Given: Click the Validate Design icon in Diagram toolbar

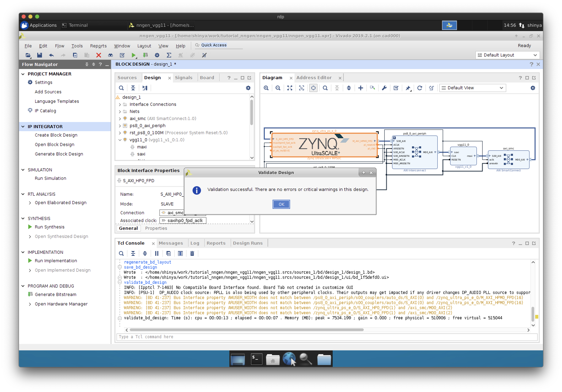Looking at the screenshot, I should click(396, 88).
